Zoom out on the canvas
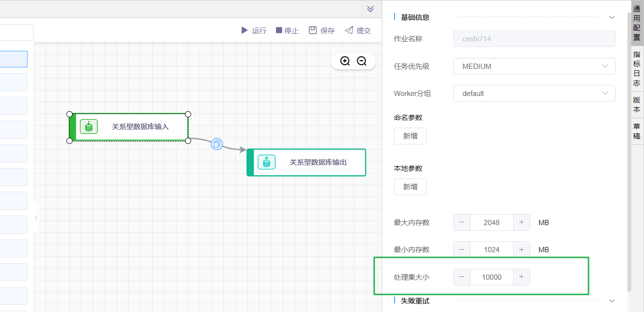 coord(362,61)
